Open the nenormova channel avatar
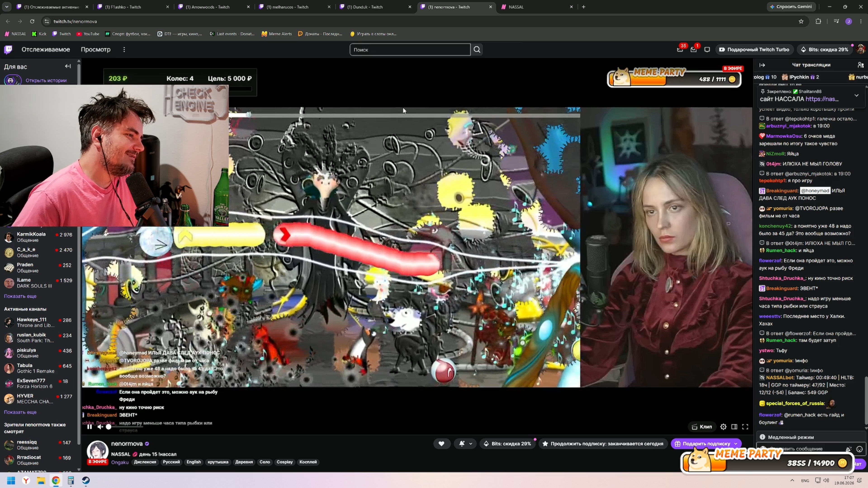 (x=98, y=451)
